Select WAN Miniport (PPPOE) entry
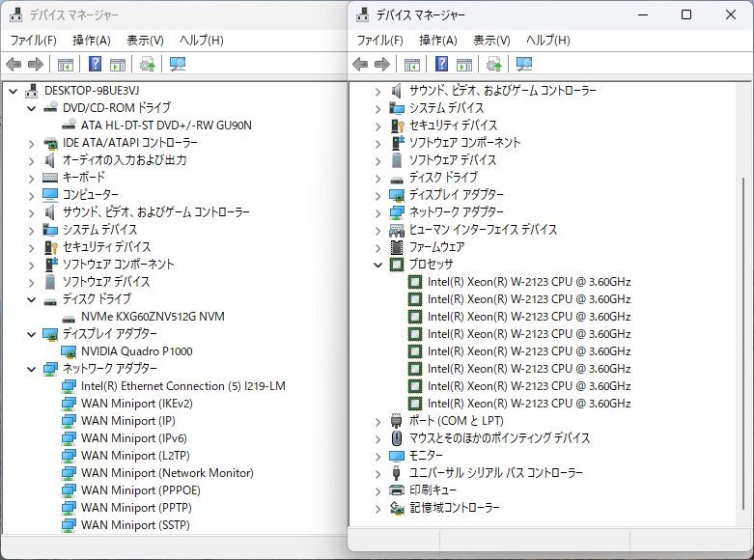Viewport: 754px width, 560px height. click(x=140, y=490)
